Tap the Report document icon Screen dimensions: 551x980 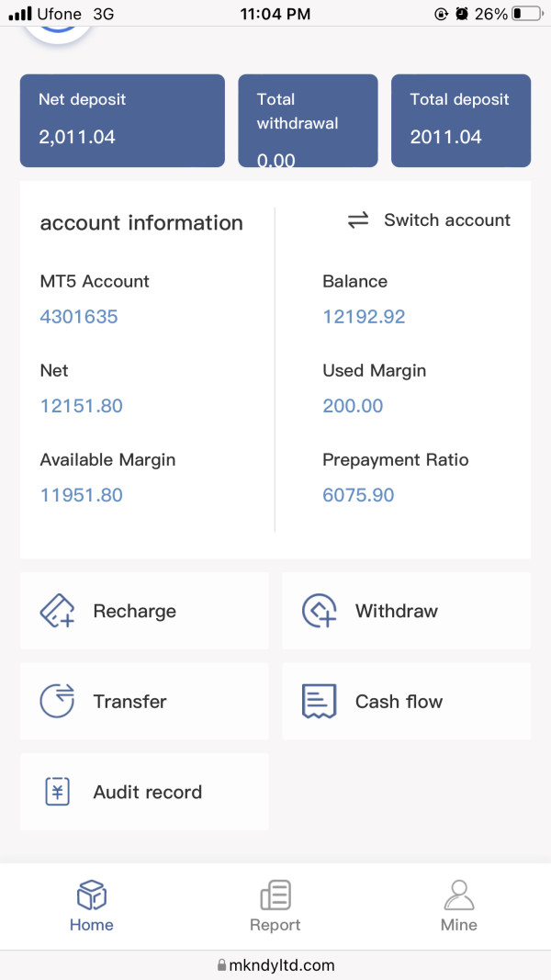tap(275, 896)
